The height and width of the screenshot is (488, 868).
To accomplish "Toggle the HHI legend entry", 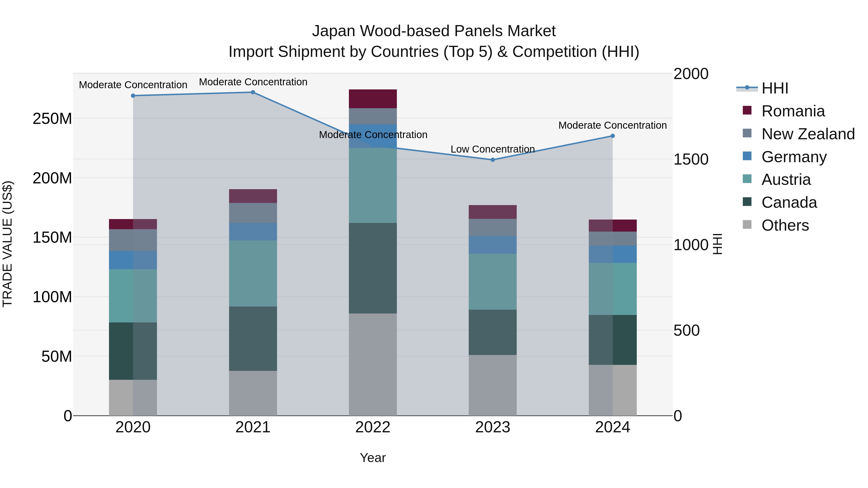I will tap(762, 88).
